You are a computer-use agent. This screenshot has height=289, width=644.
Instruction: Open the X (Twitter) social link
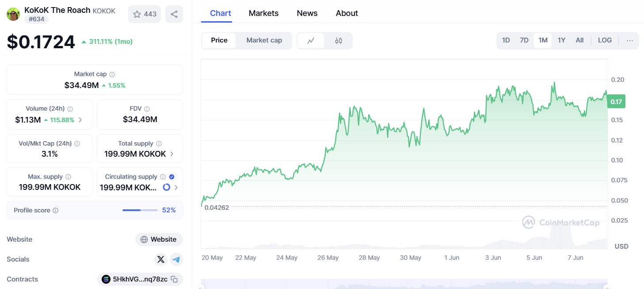coord(161,259)
